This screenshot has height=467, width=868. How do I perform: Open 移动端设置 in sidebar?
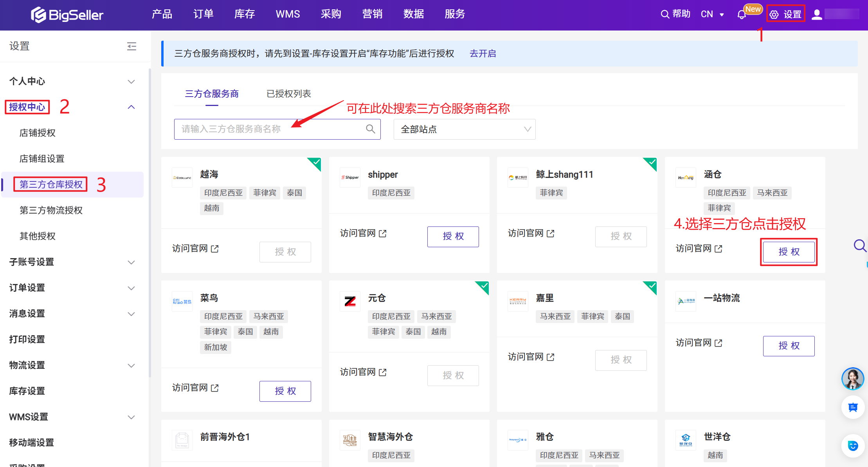click(x=31, y=443)
